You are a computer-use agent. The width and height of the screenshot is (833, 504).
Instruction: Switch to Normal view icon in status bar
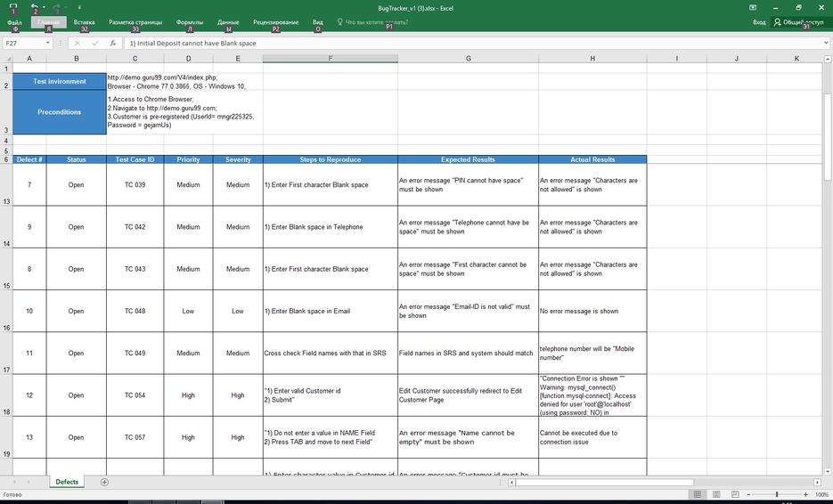[698, 494]
